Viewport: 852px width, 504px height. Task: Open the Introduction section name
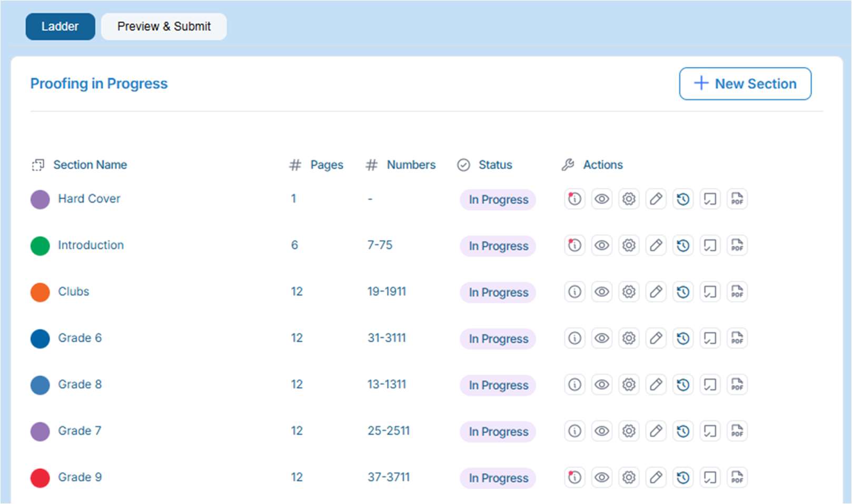point(91,245)
